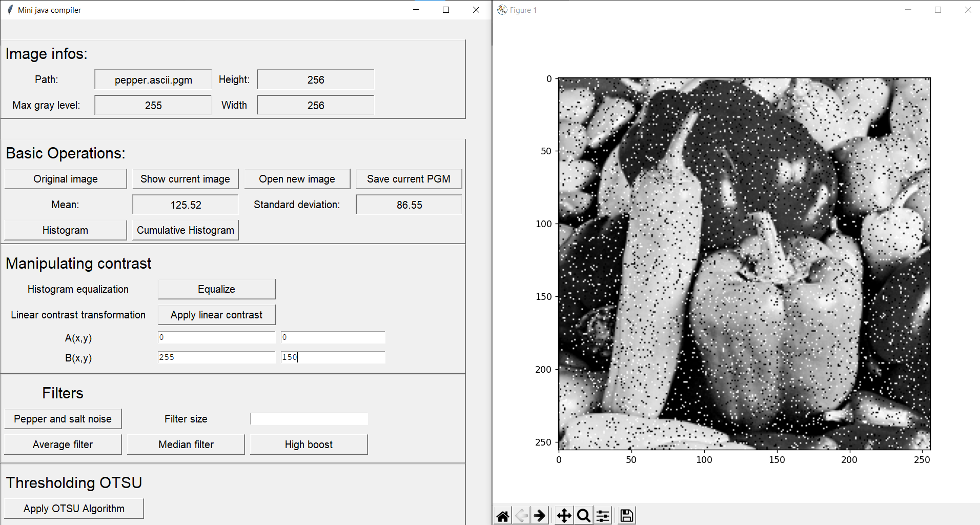
Task: Apply the Median filter
Action: click(186, 444)
